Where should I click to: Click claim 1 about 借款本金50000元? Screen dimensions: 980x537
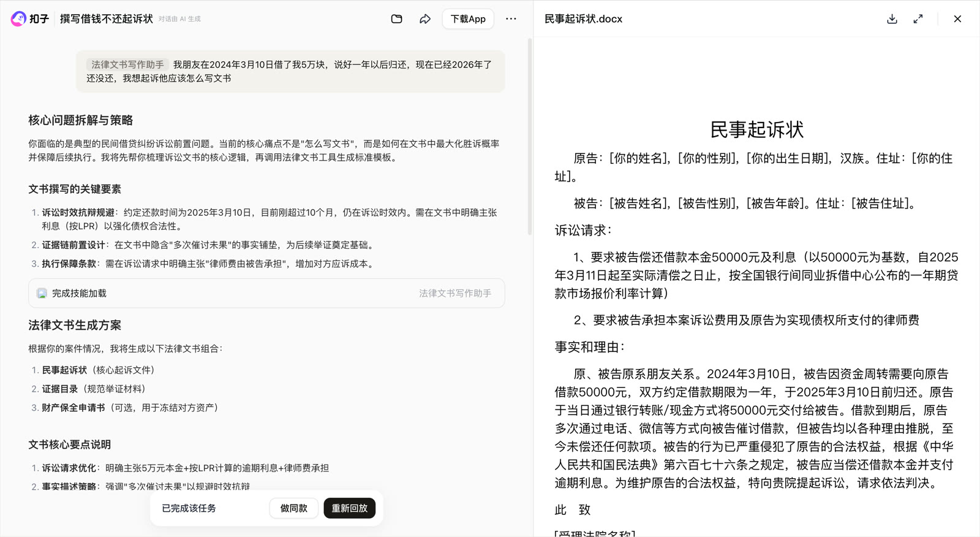tap(756, 275)
